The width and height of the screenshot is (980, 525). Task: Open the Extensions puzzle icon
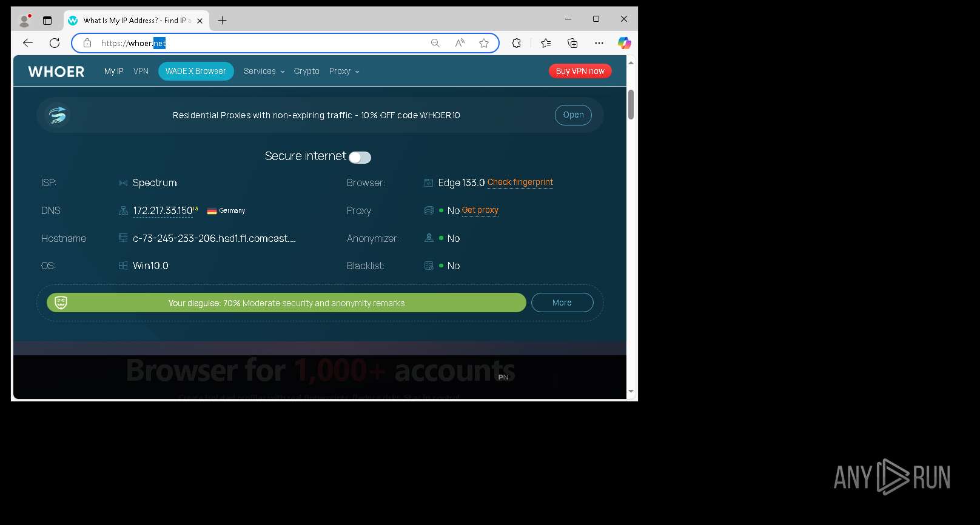tap(516, 43)
